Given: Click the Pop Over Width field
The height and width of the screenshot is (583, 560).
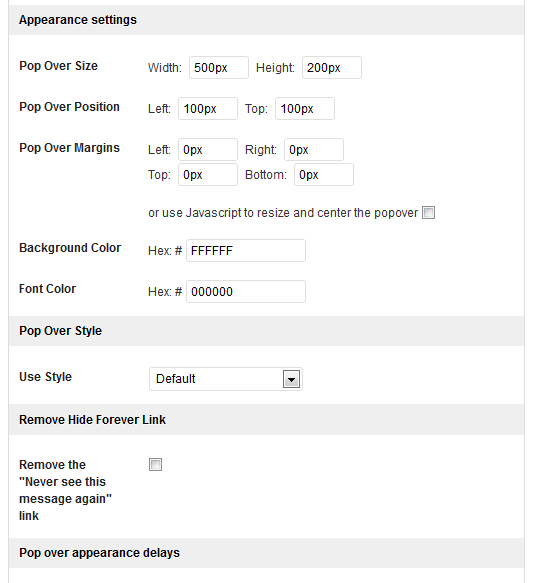Looking at the screenshot, I should pos(219,68).
